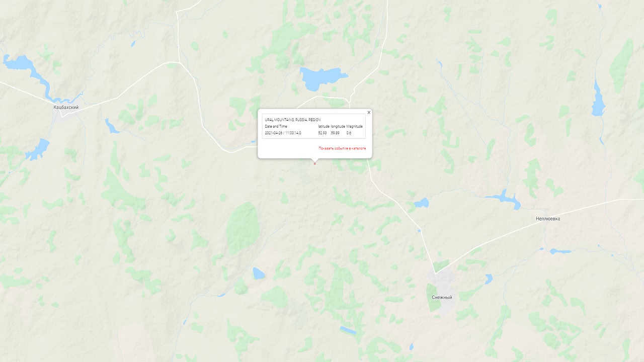Select the Неплюевка village label
Image resolution: width=644 pixels, height=362 pixels.
[x=548, y=219]
